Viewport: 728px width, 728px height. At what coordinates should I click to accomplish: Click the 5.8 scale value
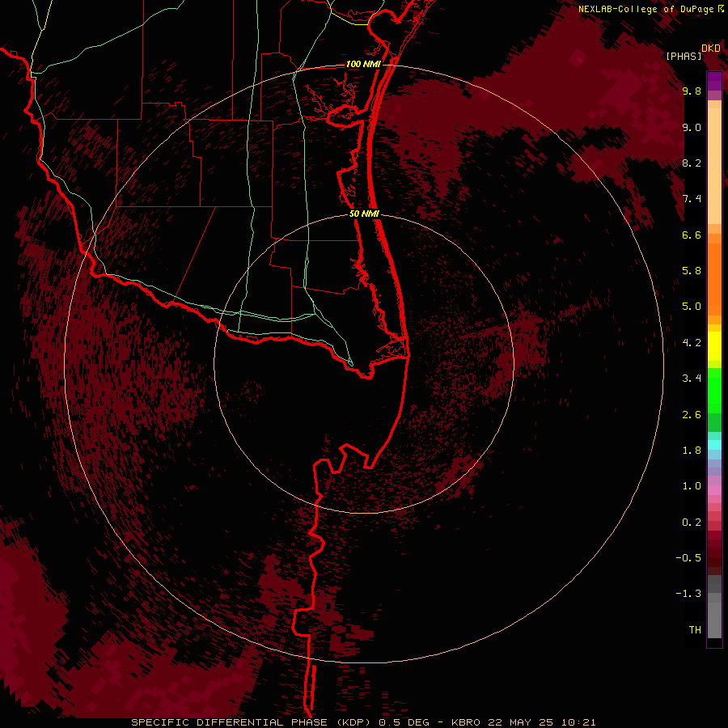tap(692, 271)
